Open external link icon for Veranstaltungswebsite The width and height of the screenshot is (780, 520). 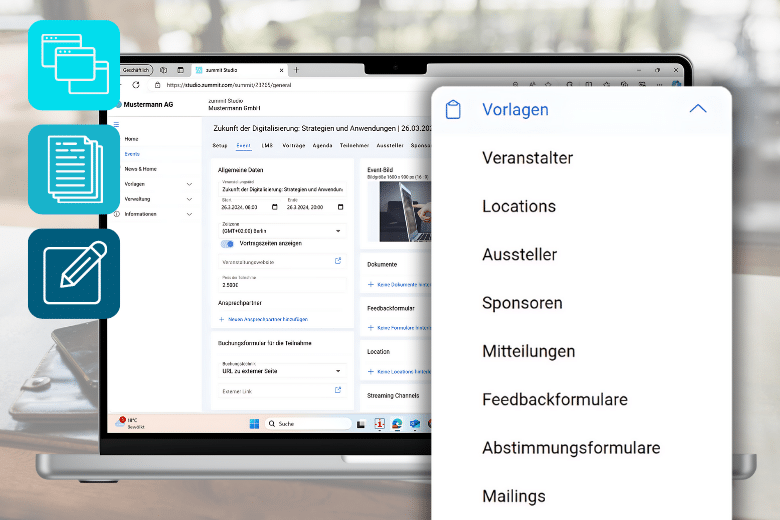pyautogui.click(x=338, y=261)
